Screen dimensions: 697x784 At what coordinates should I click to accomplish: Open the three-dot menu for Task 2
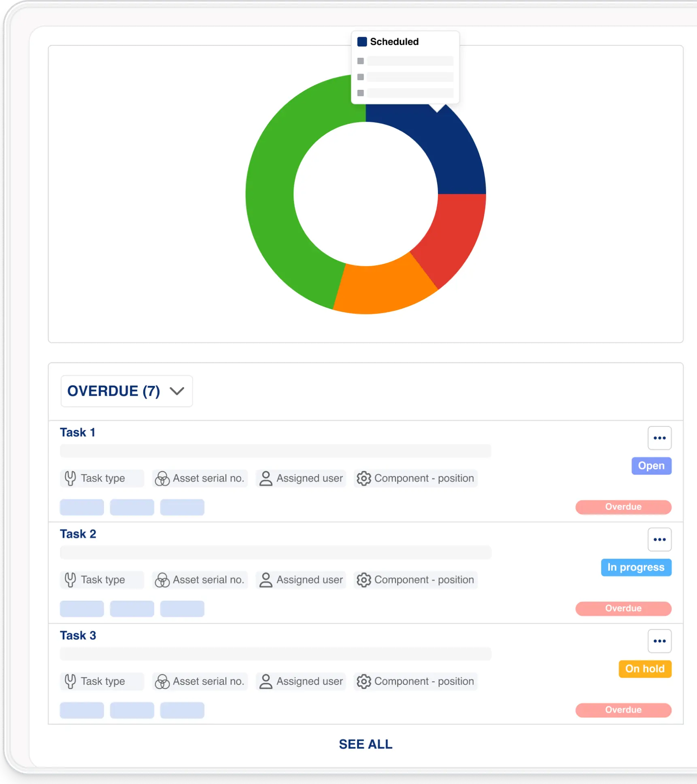tap(659, 540)
